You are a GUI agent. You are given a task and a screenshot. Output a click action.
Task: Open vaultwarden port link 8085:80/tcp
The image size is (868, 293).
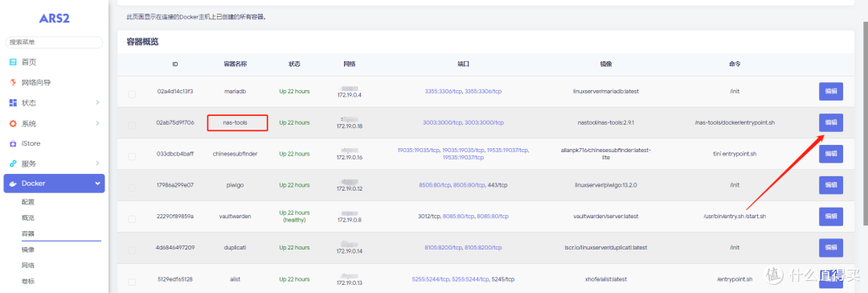point(459,216)
